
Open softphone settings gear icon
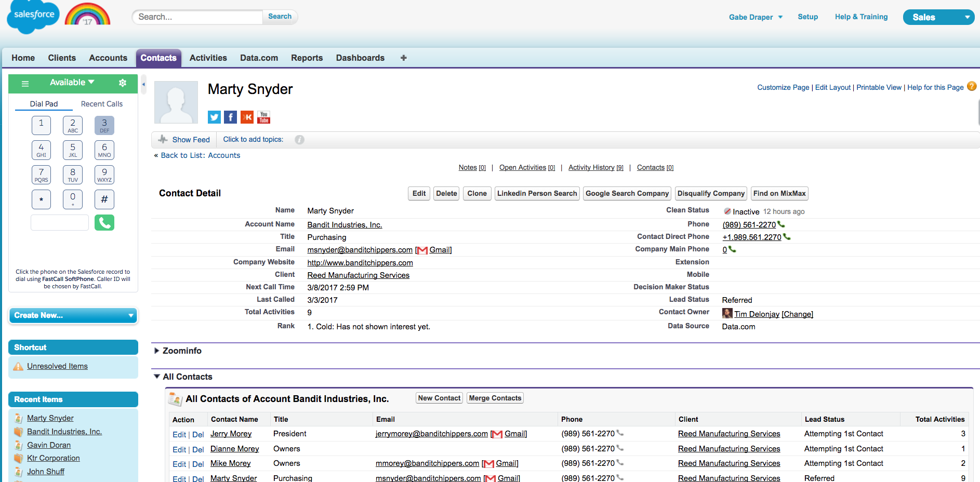123,83
